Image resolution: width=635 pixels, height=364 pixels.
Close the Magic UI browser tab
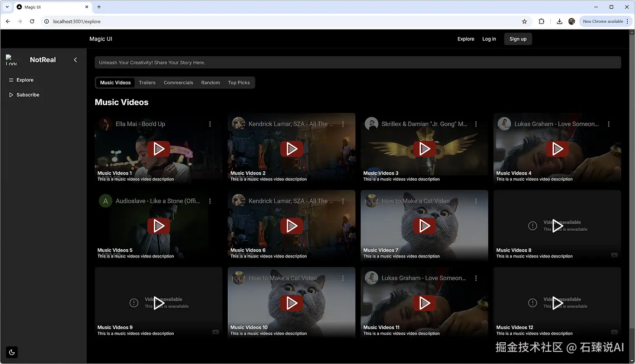pos(87,7)
